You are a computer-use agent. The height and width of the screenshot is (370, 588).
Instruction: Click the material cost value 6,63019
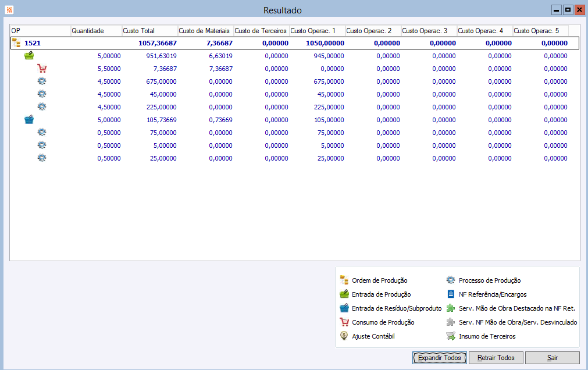click(220, 56)
